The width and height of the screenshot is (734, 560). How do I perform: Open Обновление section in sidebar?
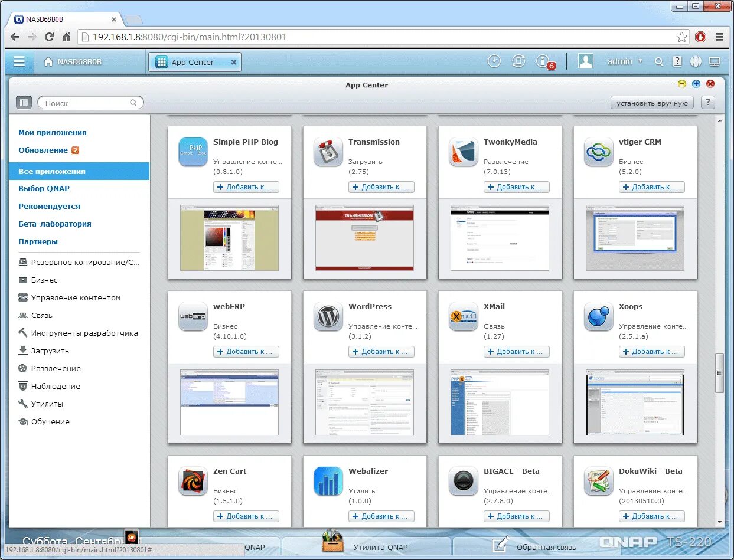(x=43, y=150)
